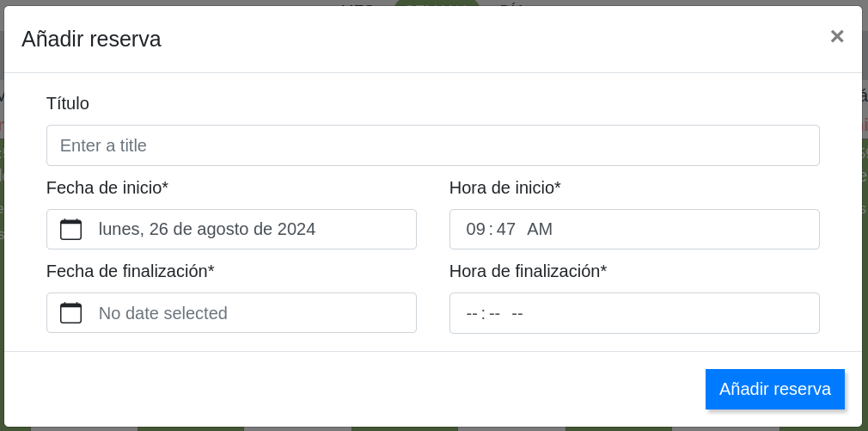Select the date lunes, 26 de agosto de 2024
Image resolution: width=868 pixels, height=431 pixels.
(207, 229)
